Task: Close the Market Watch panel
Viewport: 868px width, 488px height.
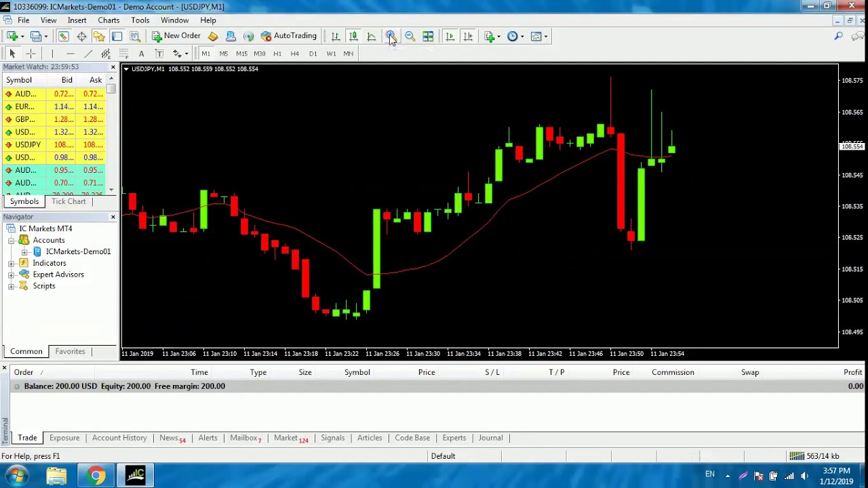Action: pos(113,67)
